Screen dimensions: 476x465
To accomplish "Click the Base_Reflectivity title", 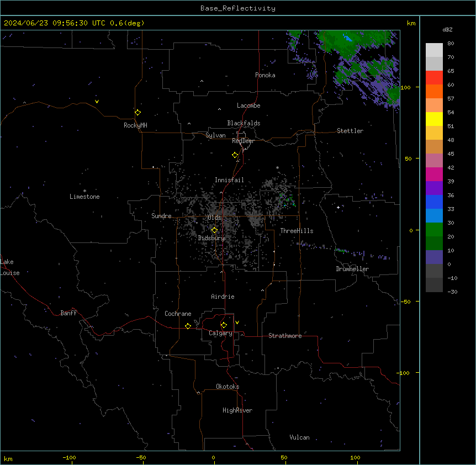I will pyautogui.click(x=238, y=8).
